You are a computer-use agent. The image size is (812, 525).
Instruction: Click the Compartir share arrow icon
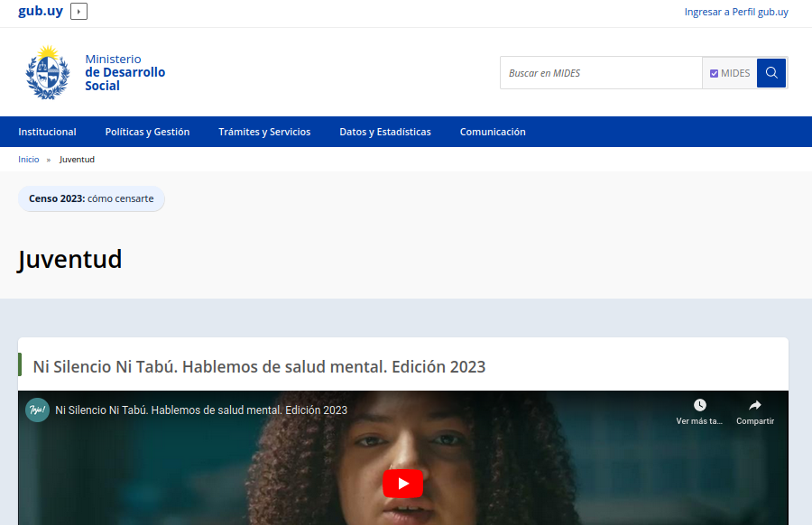point(755,405)
